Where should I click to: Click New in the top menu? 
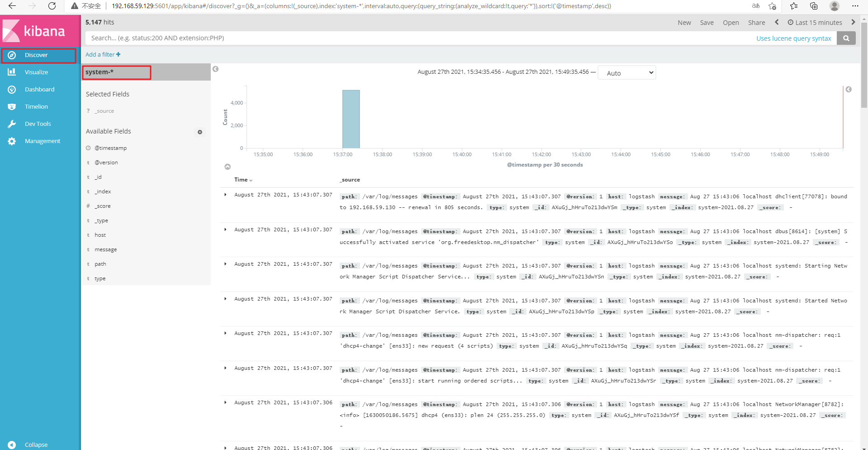click(x=684, y=23)
